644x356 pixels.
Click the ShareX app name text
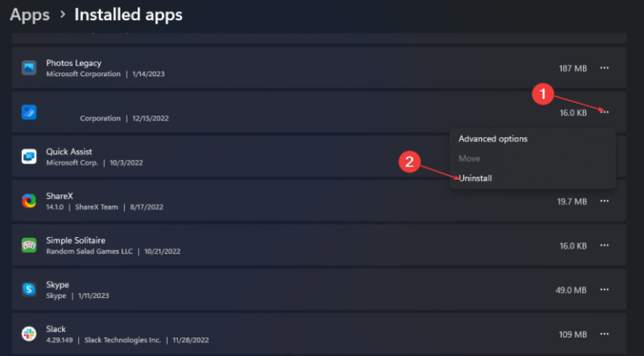60,195
